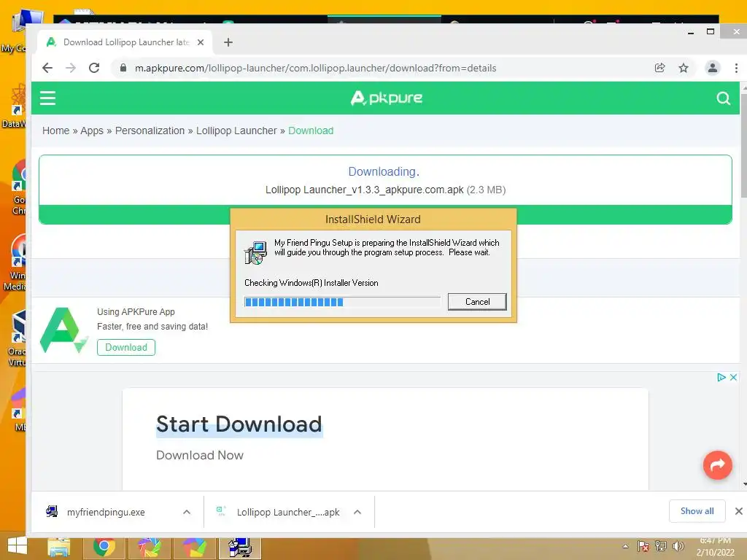Click the APKPure logo in header
Screen dimensions: 747x560
click(x=387, y=98)
